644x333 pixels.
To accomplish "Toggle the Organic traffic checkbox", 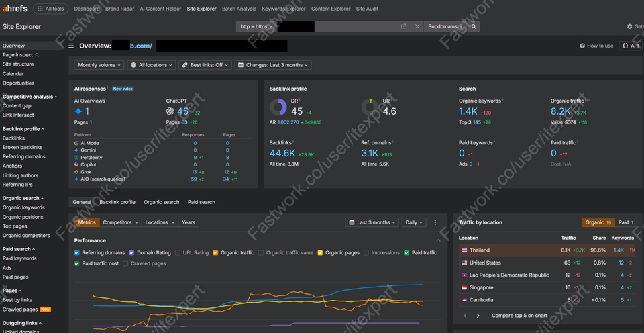I will (215, 253).
